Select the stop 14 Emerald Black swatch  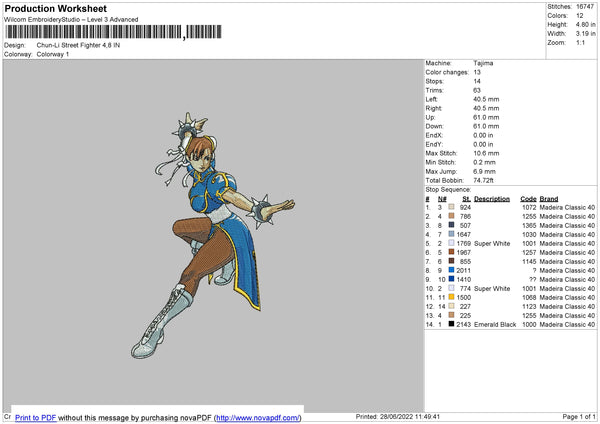452,324
